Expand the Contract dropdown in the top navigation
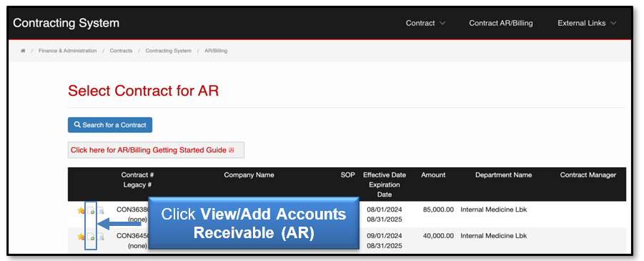Image resolution: width=644 pixels, height=261 pixels. 425,23
